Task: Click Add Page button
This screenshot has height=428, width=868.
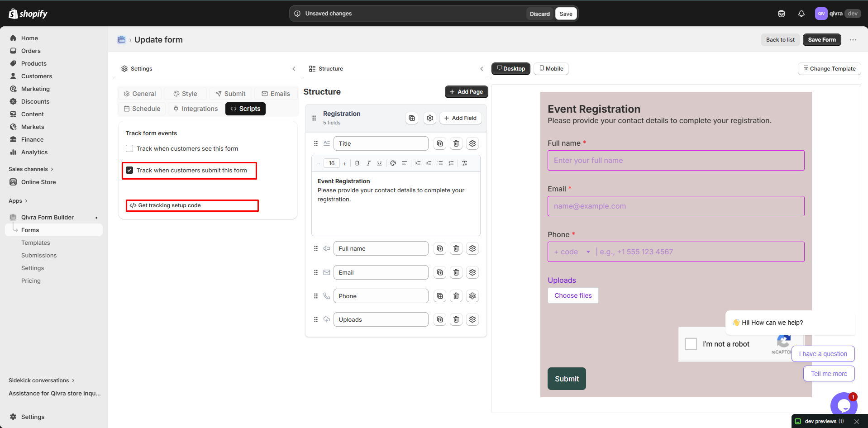Action: 466,92
